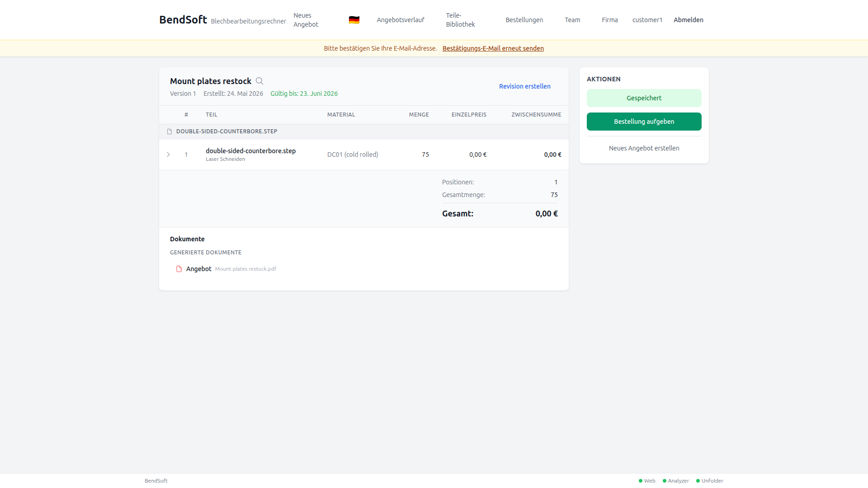This screenshot has height=488, width=868.
Task: Click the Gespeichert button
Action: click(x=644, y=98)
